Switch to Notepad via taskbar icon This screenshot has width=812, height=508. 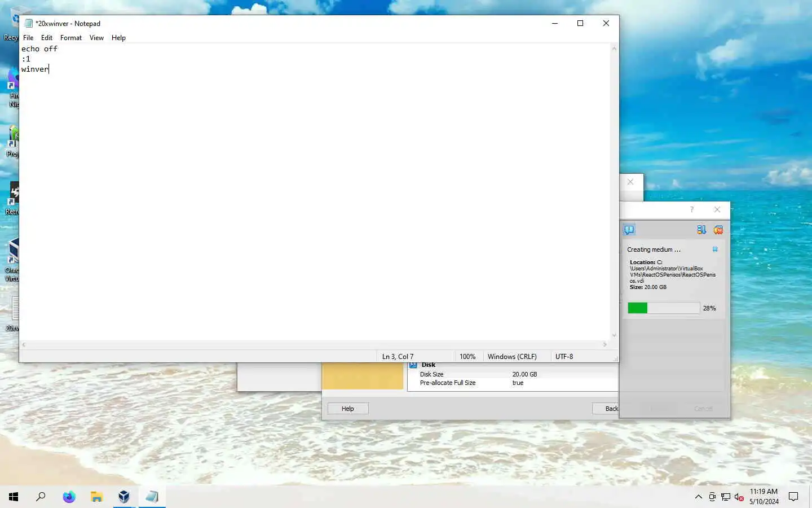[x=152, y=497]
